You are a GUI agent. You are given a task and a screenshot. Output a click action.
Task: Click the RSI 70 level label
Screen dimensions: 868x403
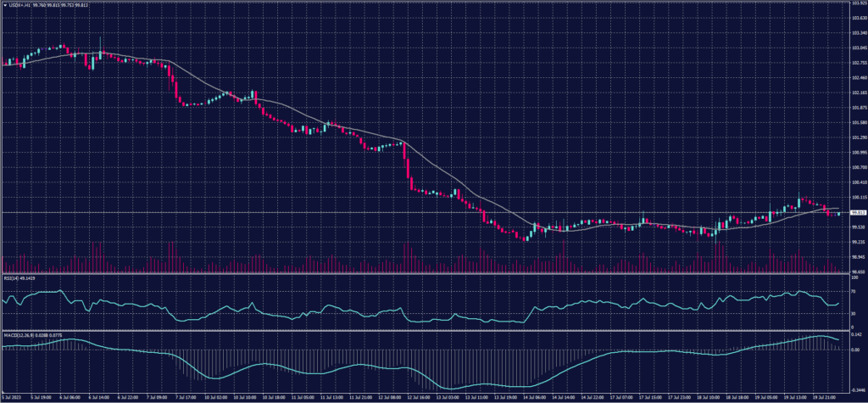pyautogui.click(x=853, y=291)
